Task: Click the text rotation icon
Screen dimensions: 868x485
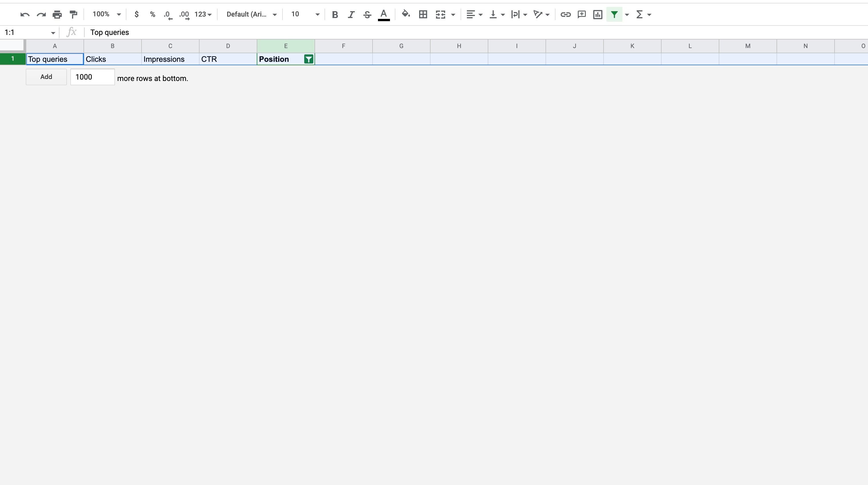Action: (538, 15)
